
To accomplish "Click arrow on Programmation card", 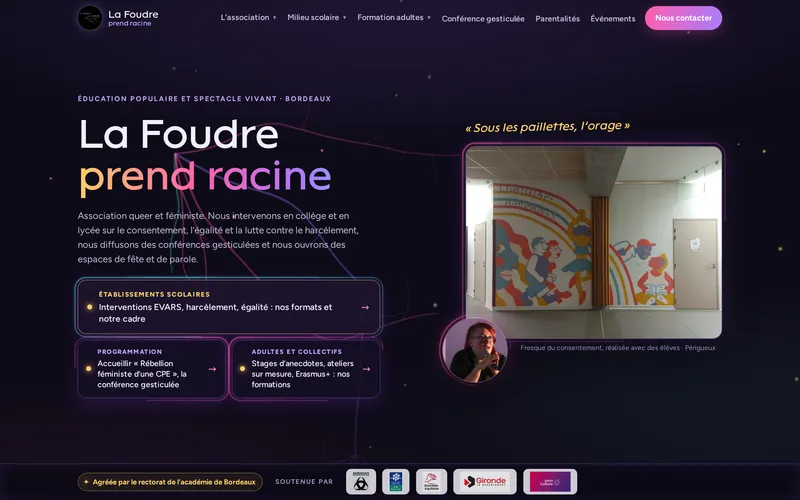I will pyautogui.click(x=212, y=369).
